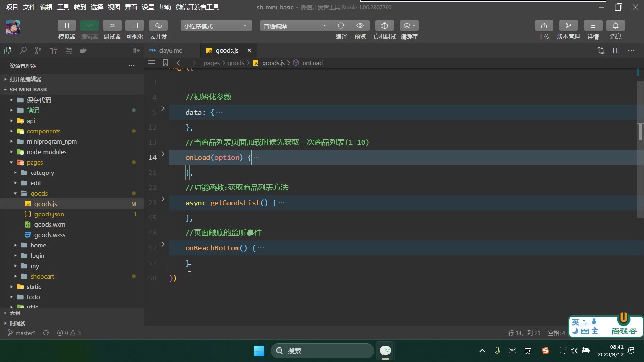The image size is (644, 362).
Task: Expand the folded onLoad function
Action: [163, 154]
